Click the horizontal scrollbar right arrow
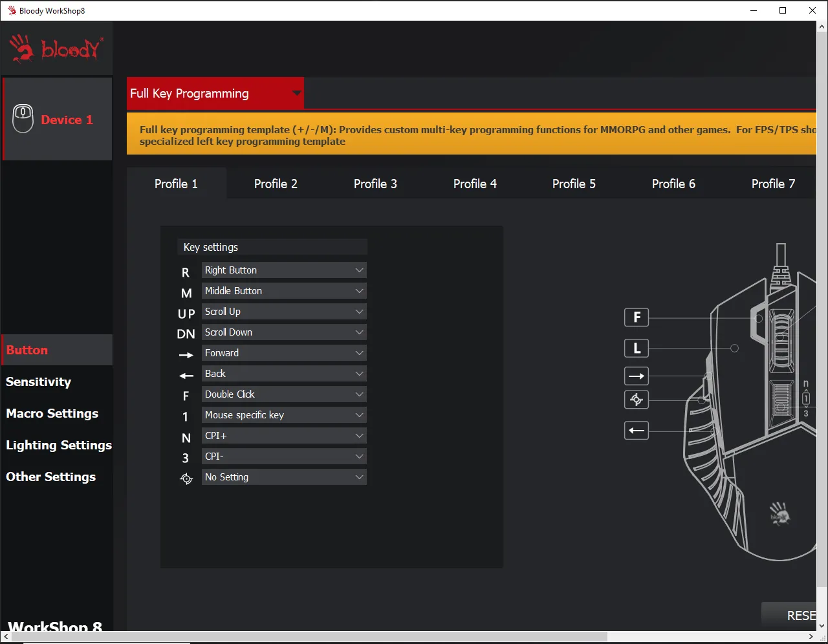Viewport: 828px width, 644px height. (x=811, y=637)
